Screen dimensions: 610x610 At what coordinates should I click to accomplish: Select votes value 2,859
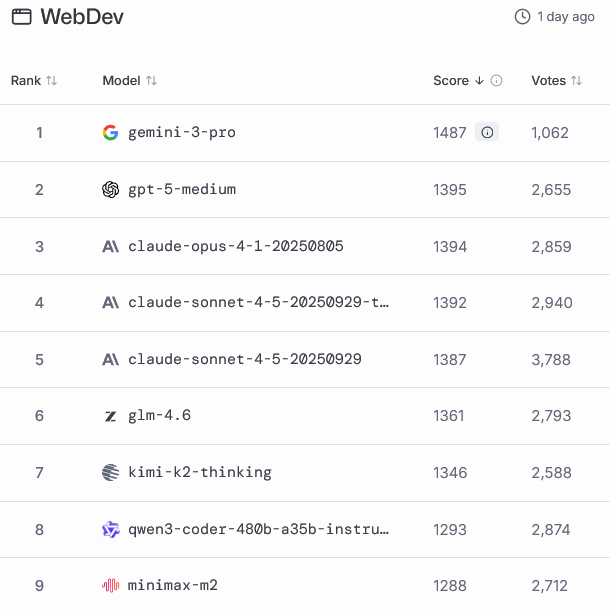click(x=552, y=247)
